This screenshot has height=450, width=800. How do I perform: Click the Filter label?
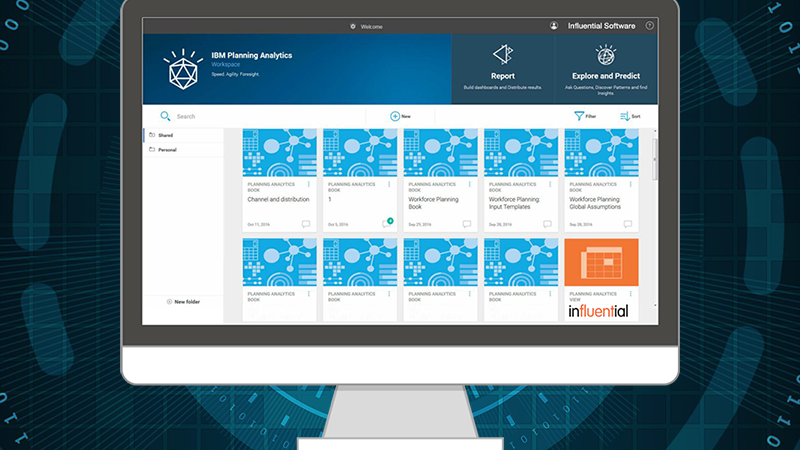(591, 116)
